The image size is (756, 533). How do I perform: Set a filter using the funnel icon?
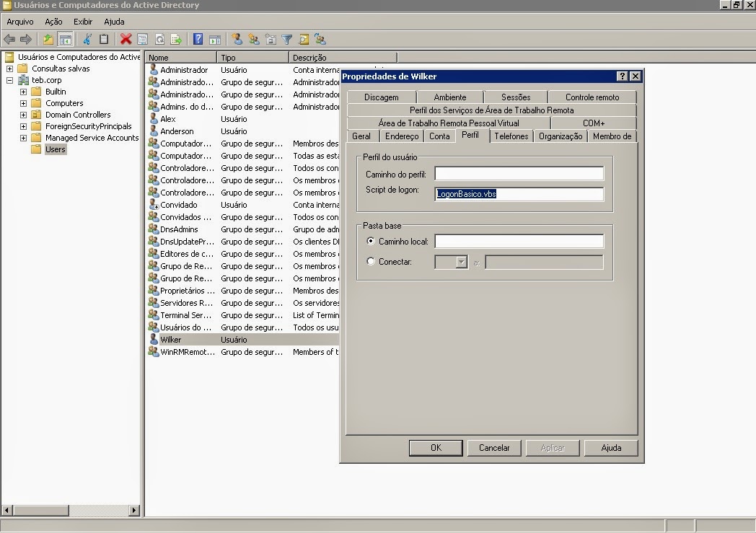[x=286, y=39]
